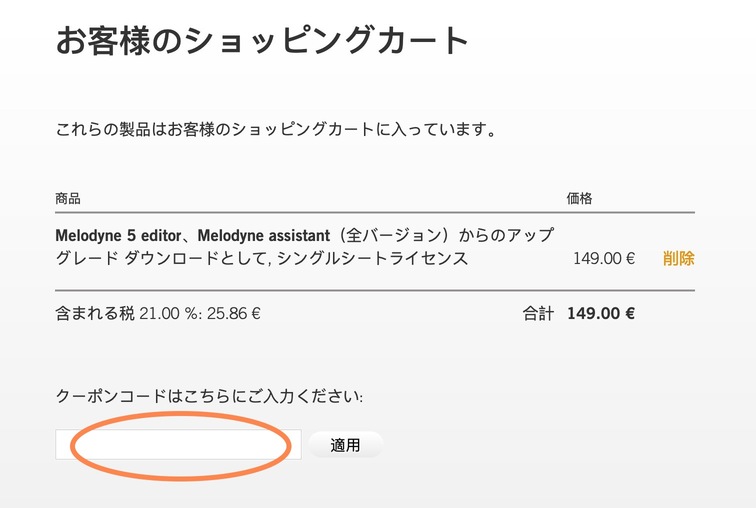The image size is (756, 508).
Task: Remove the product via 削除 link
Action: [678, 259]
